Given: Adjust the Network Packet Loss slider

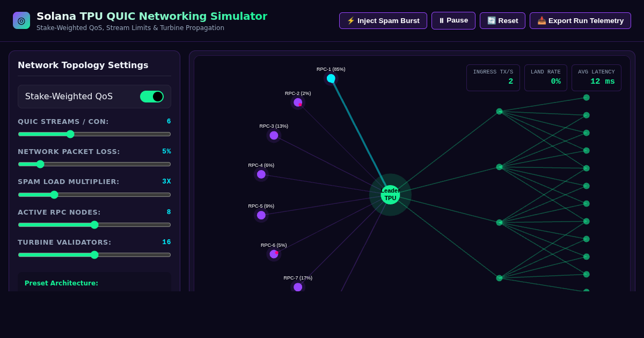Looking at the screenshot, I should pos(94,164).
